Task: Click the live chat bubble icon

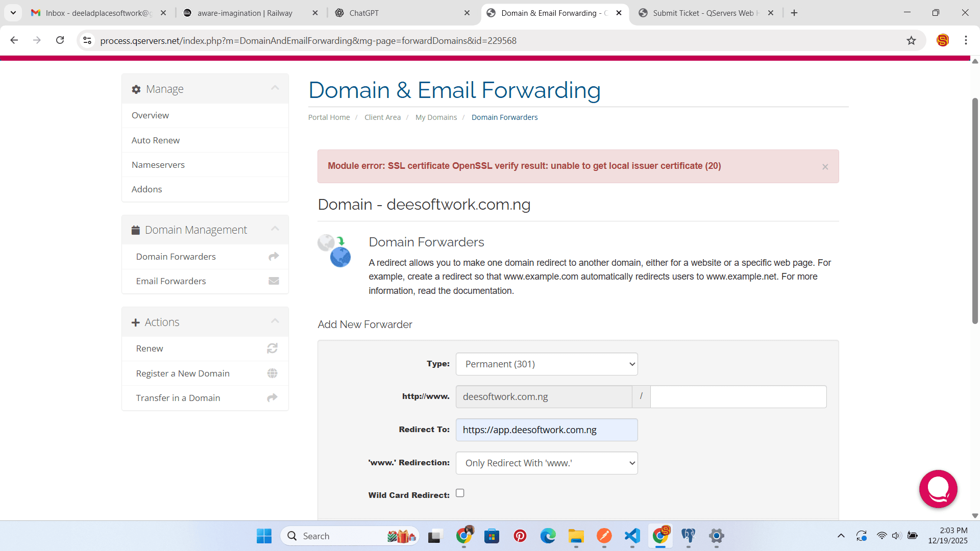Action: coord(938,489)
